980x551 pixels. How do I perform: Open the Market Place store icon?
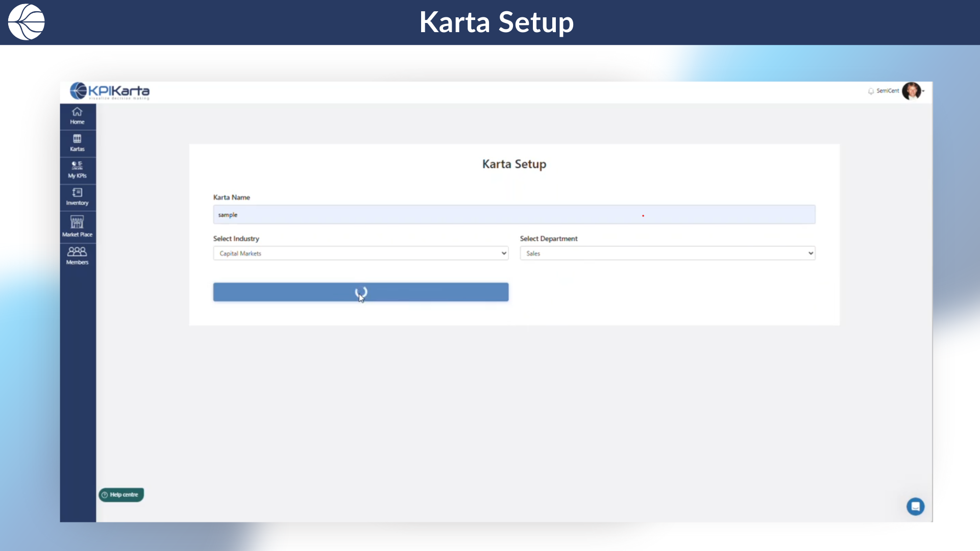(77, 226)
